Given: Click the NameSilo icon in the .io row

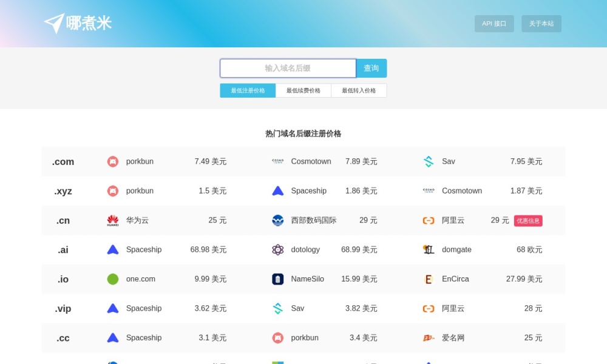Looking at the screenshot, I should (x=276, y=278).
